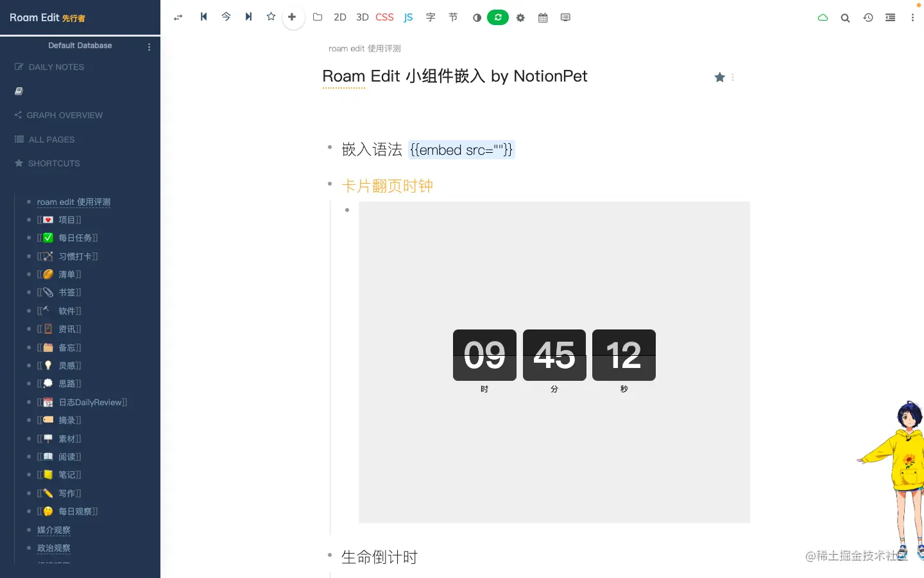The height and width of the screenshot is (578, 924).
Task: Toggle right sidebar with outdent icon
Action: pos(891,18)
